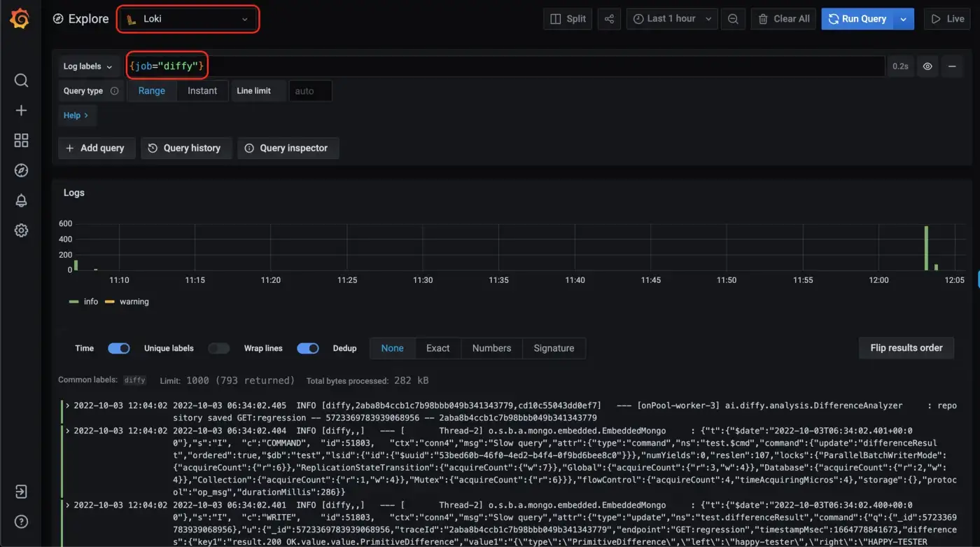Click the 0.2s query time badge

[900, 67]
